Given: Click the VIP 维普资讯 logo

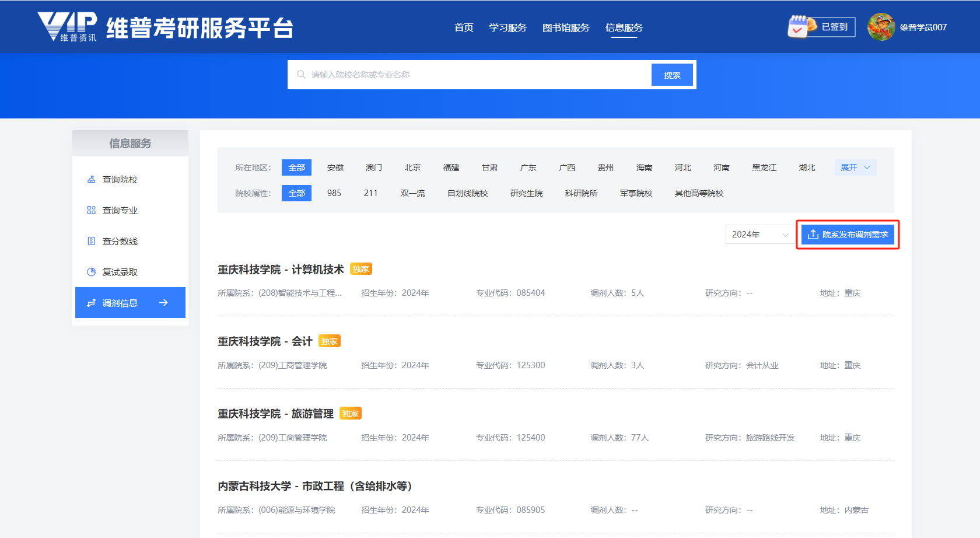Looking at the screenshot, I should tap(67, 27).
